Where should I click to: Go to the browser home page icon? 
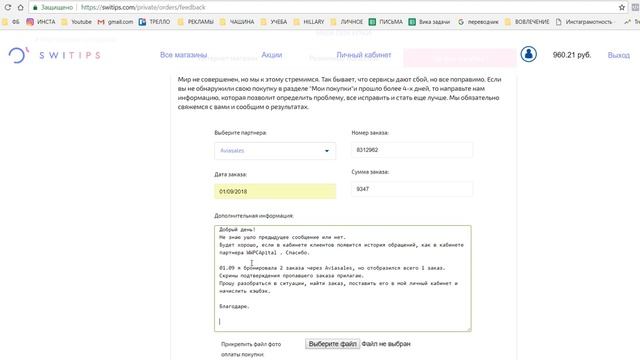[x=20, y=7]
